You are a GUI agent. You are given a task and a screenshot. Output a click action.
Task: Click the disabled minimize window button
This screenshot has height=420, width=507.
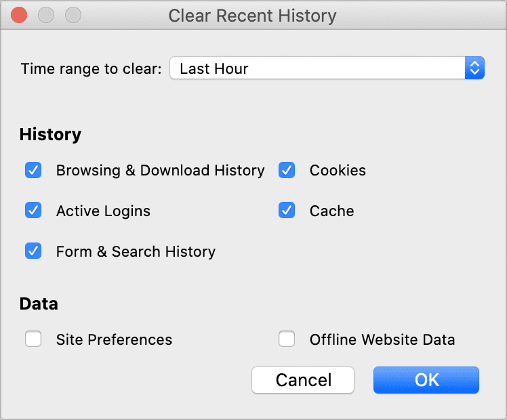(x=45, y=15)
